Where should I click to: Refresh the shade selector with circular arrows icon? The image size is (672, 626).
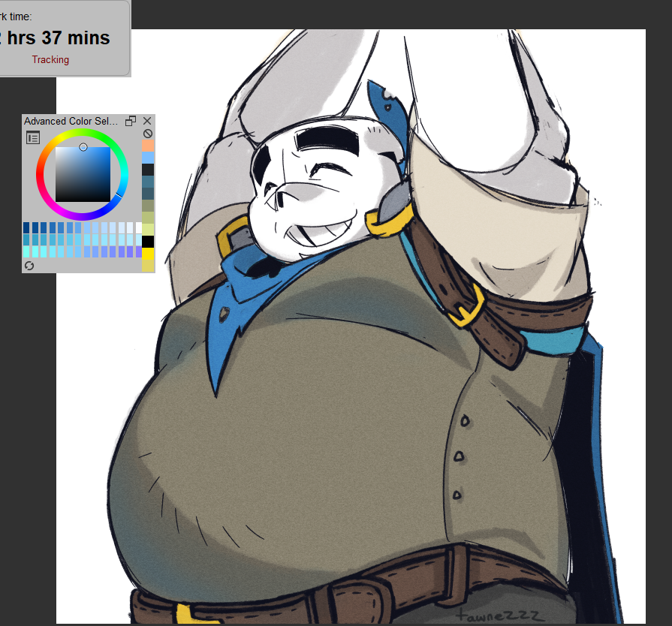(x=29, y=266)
